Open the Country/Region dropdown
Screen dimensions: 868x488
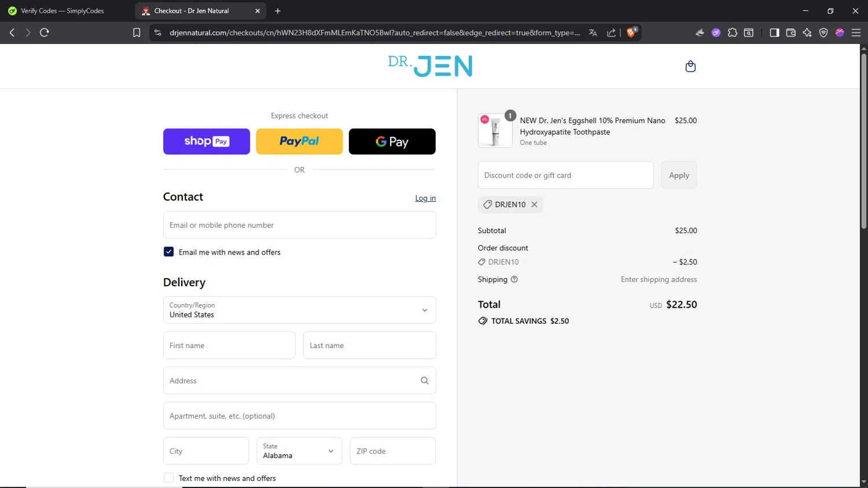tap(299, 310)
